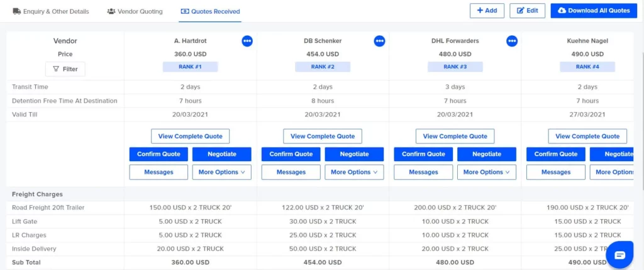Click the Transit Time row label

point(30,87)
